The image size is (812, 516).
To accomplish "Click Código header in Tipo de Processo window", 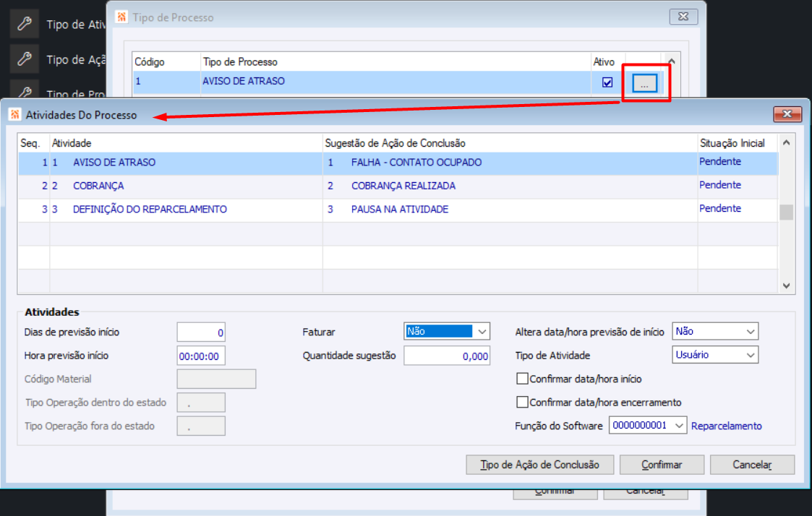I will [150, 62].
